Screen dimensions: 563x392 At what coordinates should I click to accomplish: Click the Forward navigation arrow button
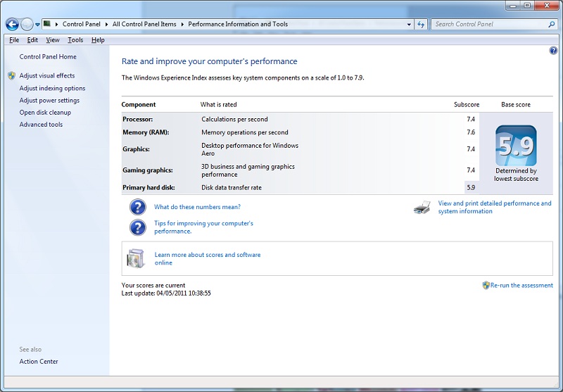point(27,24)
